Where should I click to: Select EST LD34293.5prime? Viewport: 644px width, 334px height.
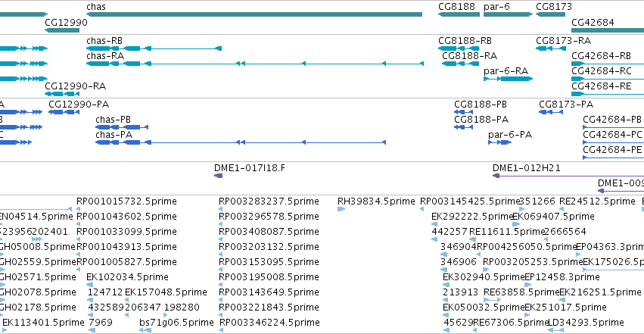[x=586, y=323]
